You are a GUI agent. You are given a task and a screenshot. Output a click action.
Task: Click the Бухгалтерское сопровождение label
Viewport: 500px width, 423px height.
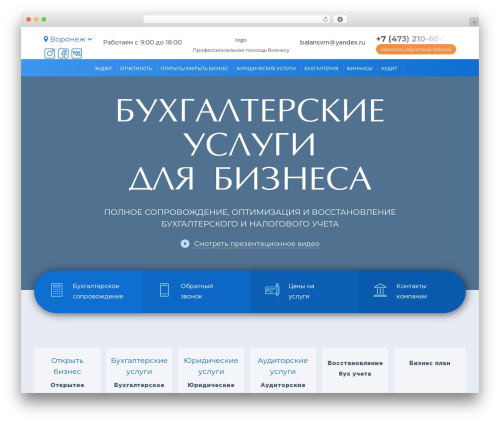(x=98, y=291)
